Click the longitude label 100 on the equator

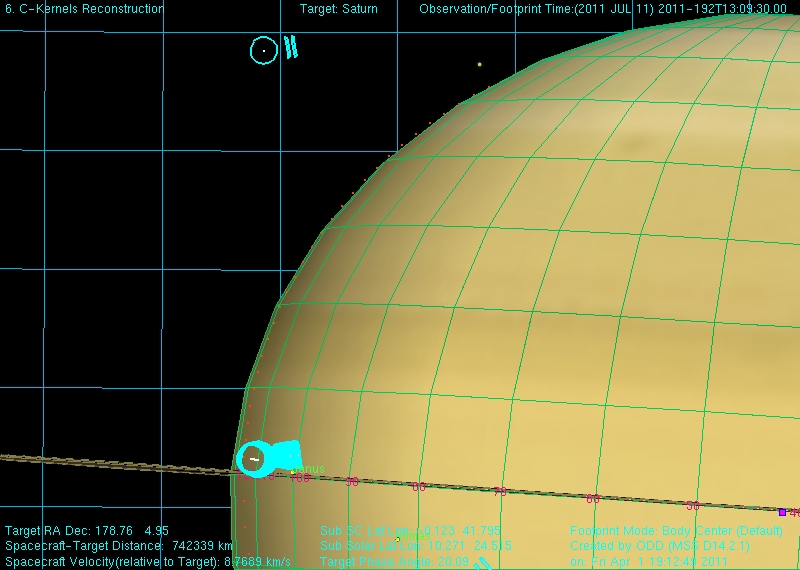300,478
